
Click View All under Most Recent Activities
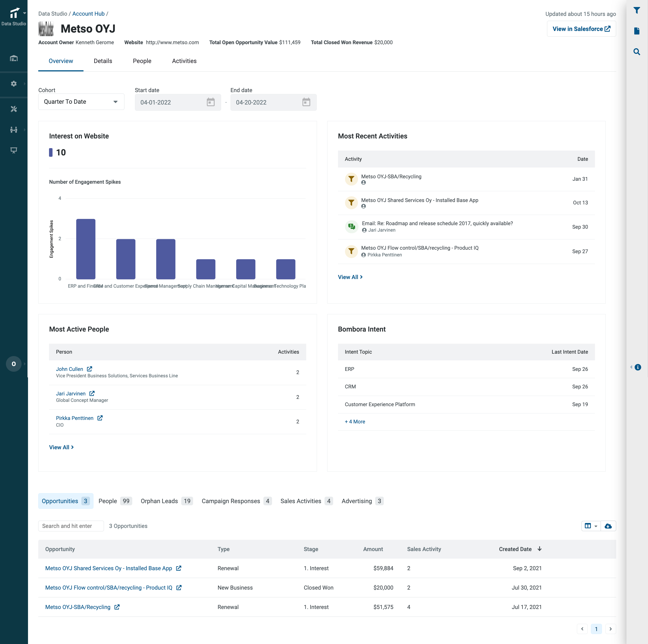[x=350, y=277]
